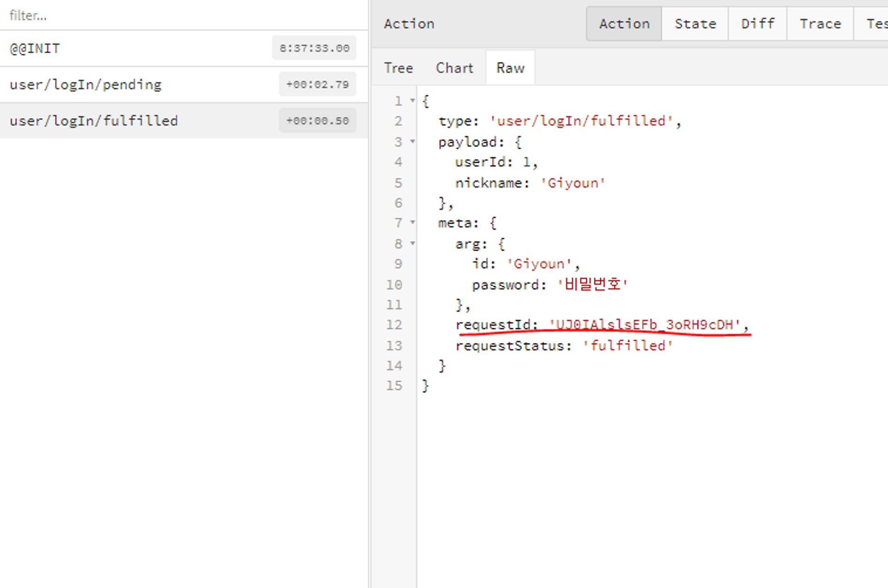
Task: Collapse the meta fold arrow on line 7
Action: click(412, 223)
